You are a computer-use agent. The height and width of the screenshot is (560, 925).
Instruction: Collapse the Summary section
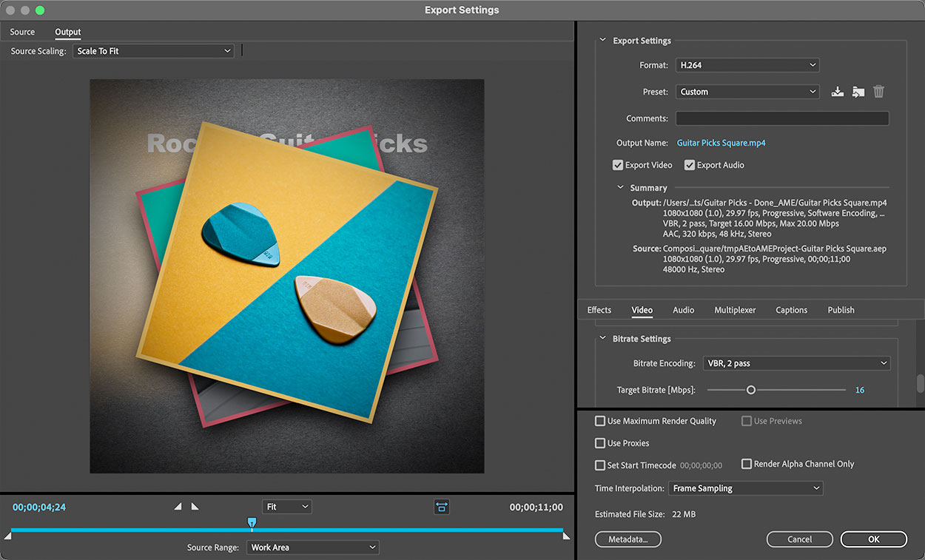(620, 187)
